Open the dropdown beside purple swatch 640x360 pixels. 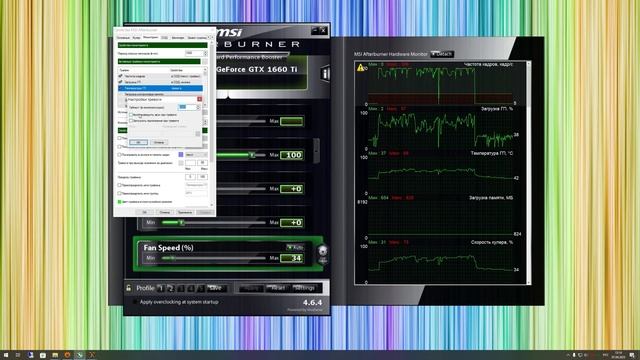click(196, 155)
